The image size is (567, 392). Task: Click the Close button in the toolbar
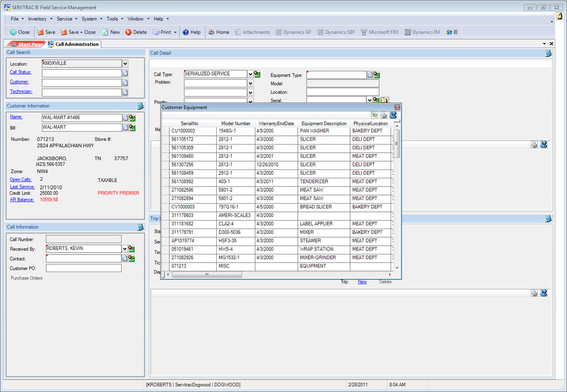click(x=20, y=32)
